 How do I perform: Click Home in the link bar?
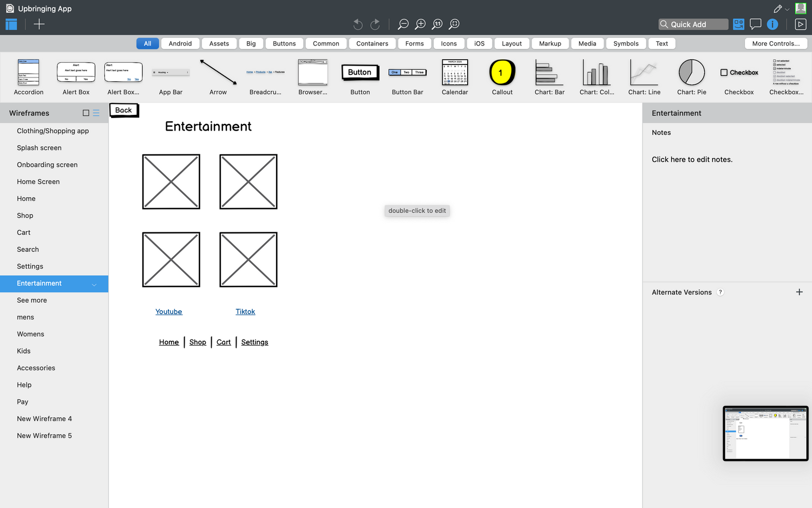pos(169,342)
